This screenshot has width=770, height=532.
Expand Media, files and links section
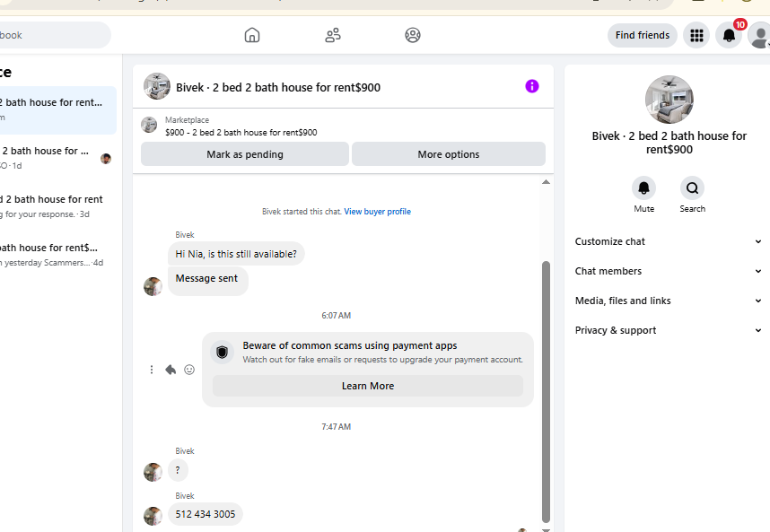pyautogui.click(x=668, y=301)
